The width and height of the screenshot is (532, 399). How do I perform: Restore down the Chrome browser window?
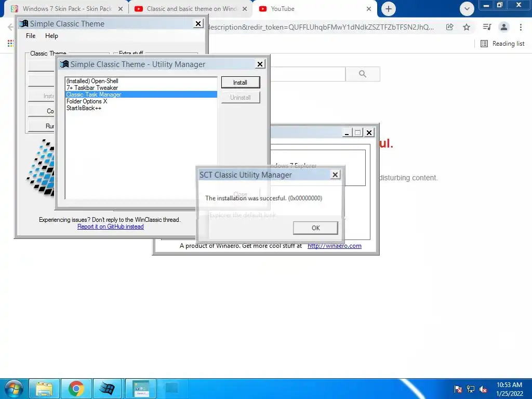coord(499,5)
